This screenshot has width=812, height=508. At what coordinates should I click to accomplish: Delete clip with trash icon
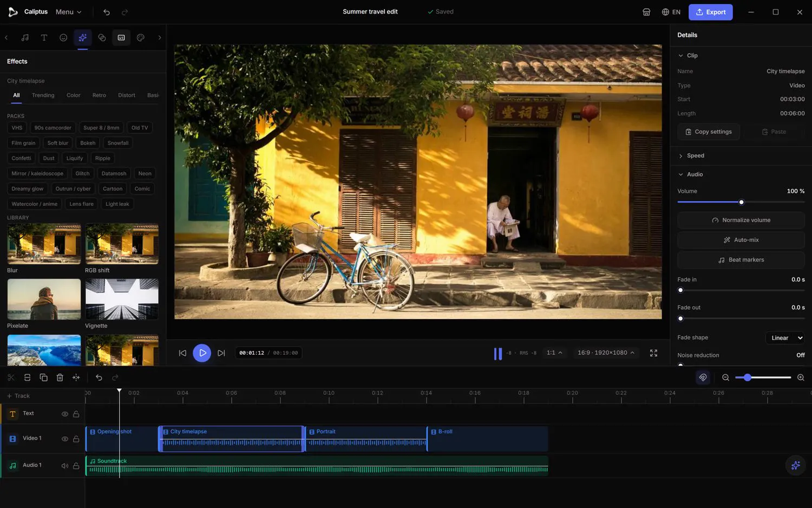(60, 377)
